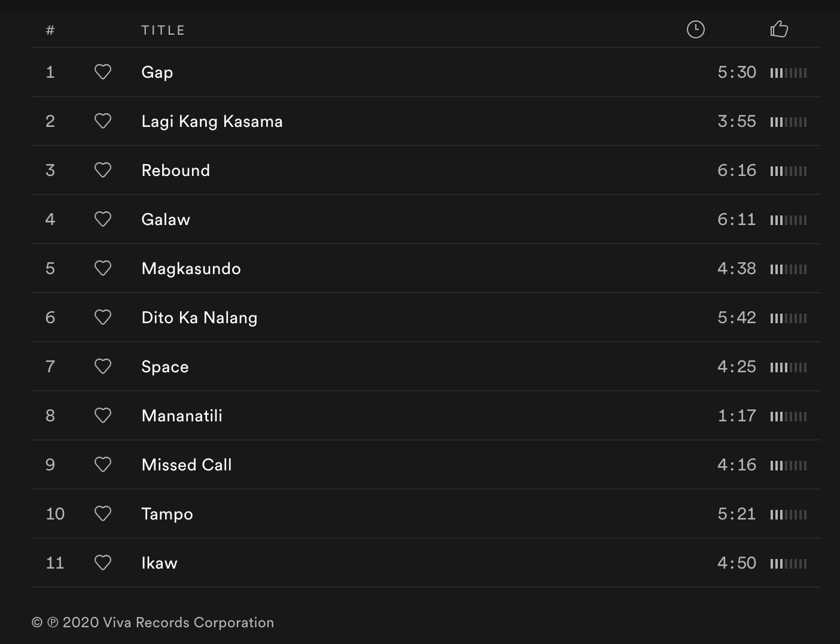Image resolution: width=840 pixels, height=644 pixels.
Task: Click the clock duration column header icon
Action: pyautogui.click(x=695, y=29)
